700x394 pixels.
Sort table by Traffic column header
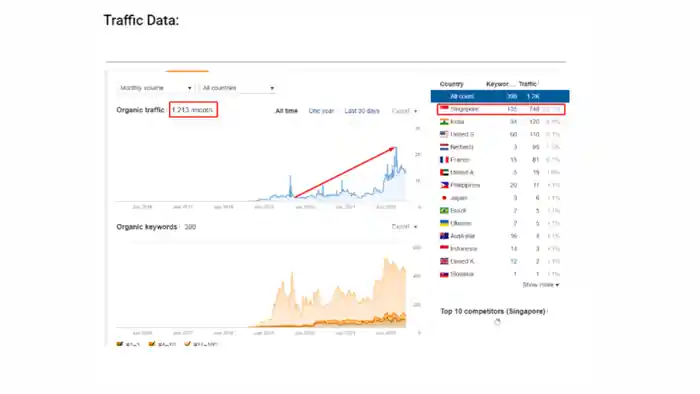pos(528,84)
